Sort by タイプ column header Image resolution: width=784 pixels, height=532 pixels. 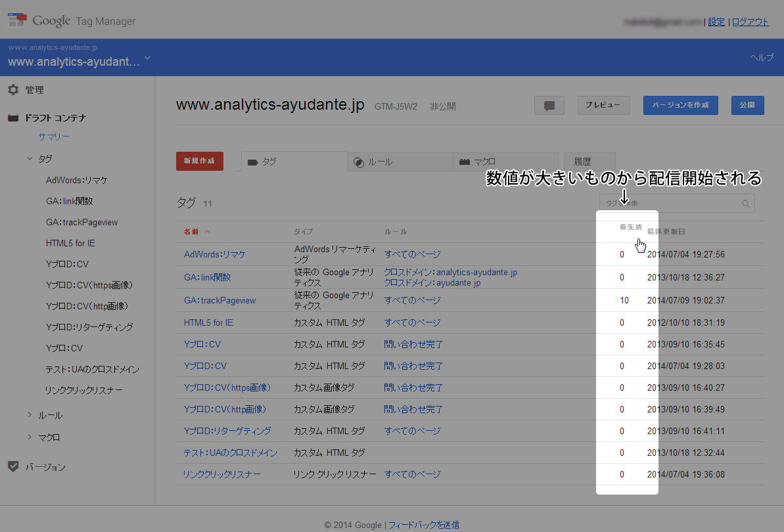[x=303, y=231]
